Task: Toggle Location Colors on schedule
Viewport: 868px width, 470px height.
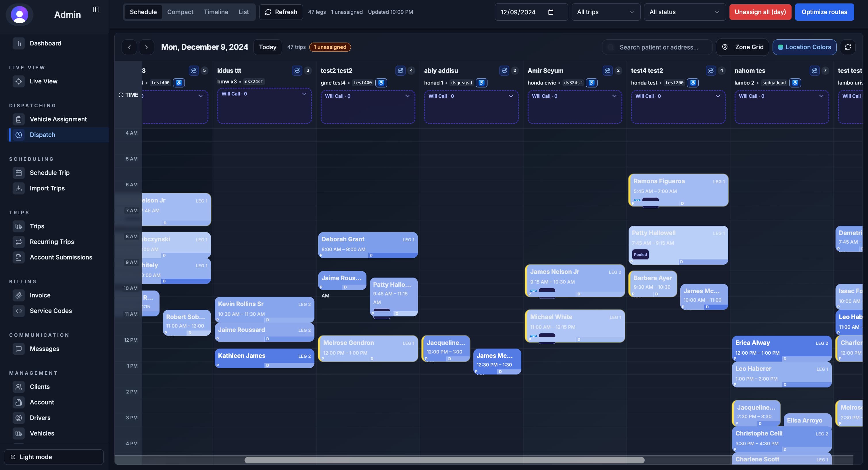Action: pos(804,47)
